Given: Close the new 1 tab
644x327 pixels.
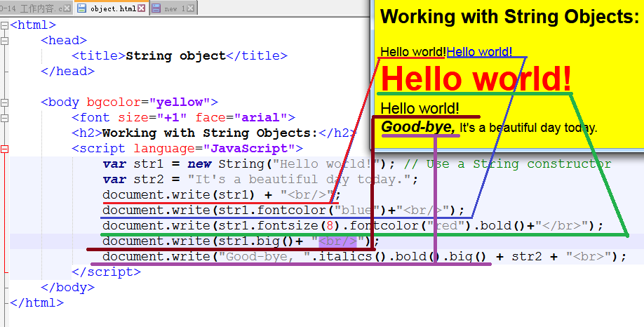Looking at the screenshot, I should (x=191, y=8).
